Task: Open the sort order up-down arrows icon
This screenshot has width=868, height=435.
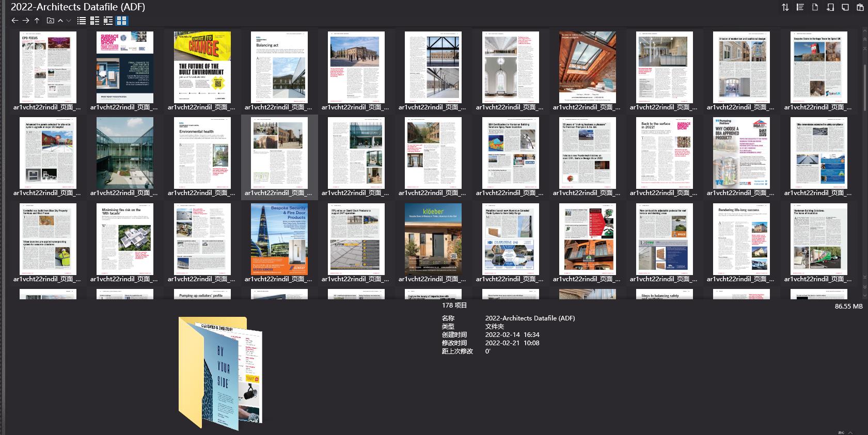Action: [x=785, y=7]
